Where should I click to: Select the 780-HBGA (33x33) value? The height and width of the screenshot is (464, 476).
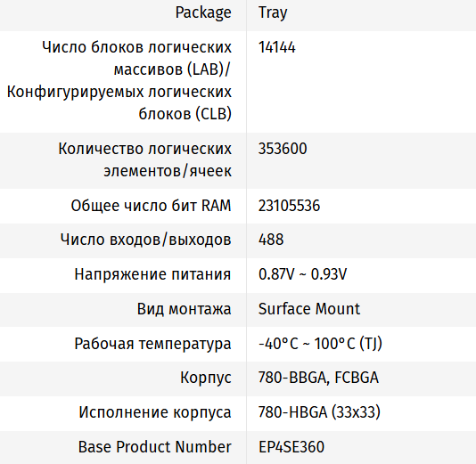click(x=319, y=412)
